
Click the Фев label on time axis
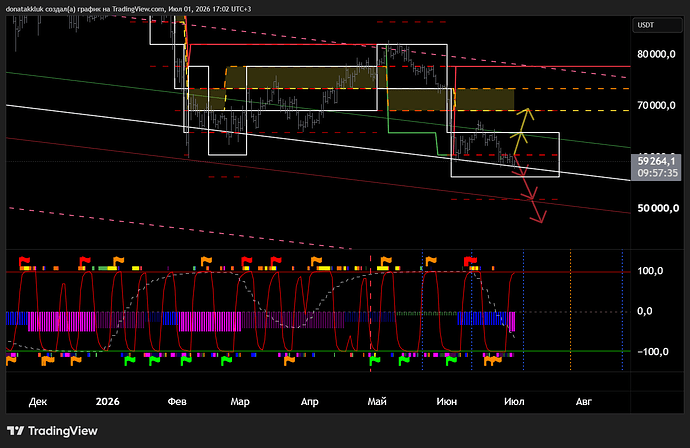click(x=177, y=401)
